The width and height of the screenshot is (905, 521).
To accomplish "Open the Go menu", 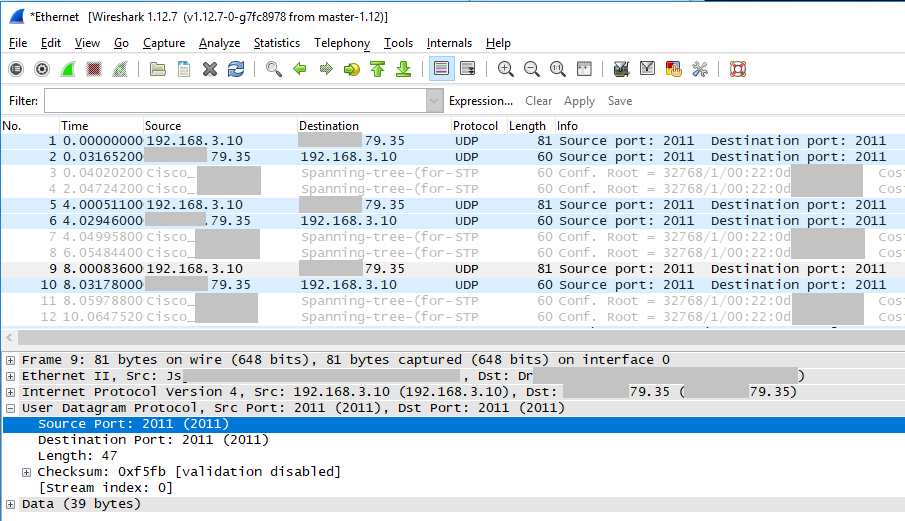I will [x=121, y=43].
